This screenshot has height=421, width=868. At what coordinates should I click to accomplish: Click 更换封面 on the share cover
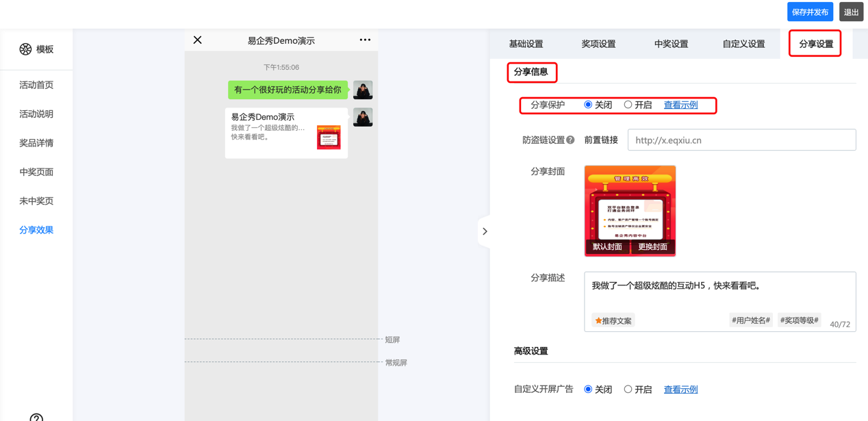pyautogui.click(x=652, y=246)
